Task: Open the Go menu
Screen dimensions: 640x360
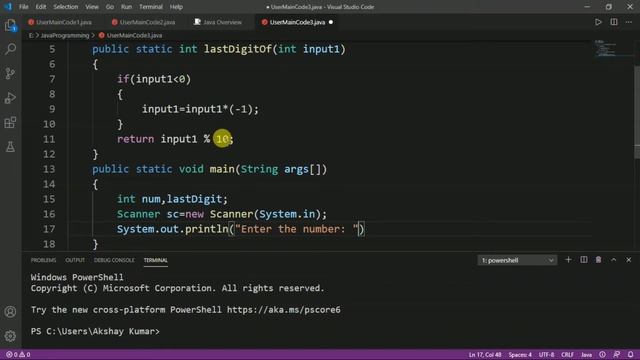Action: [110, 7]
